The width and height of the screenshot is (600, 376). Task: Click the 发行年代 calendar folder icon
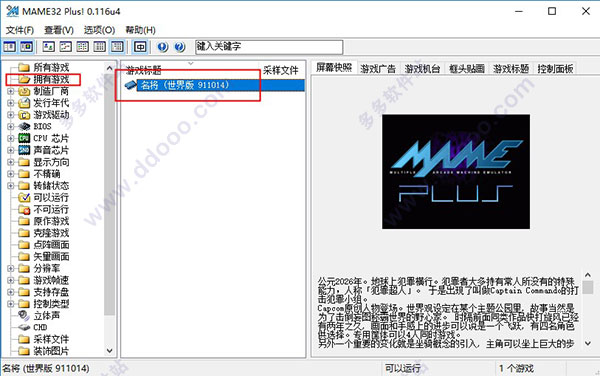point(24,103)
